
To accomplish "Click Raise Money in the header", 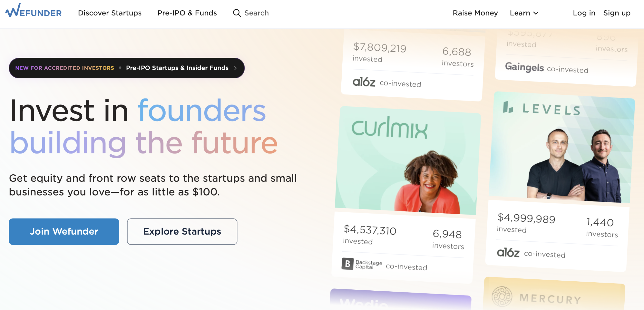I will click(x=475, y=13).
